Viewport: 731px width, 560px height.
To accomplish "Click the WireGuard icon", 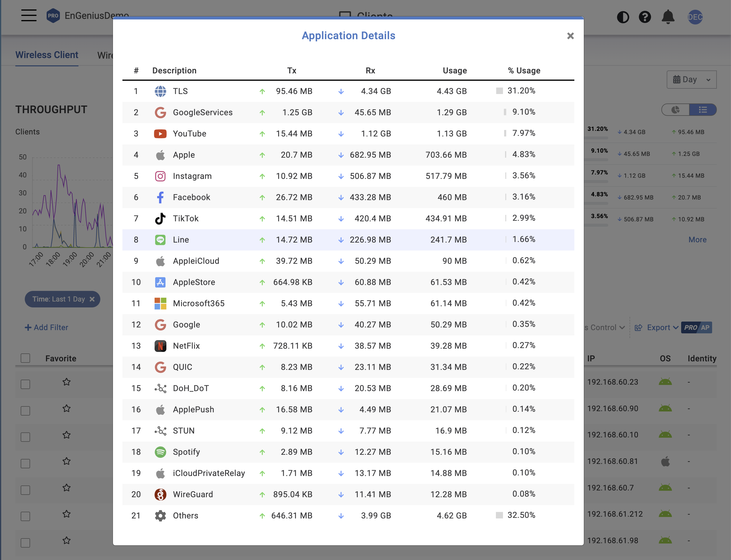I will pyautogui.click(x=160, y=494).
